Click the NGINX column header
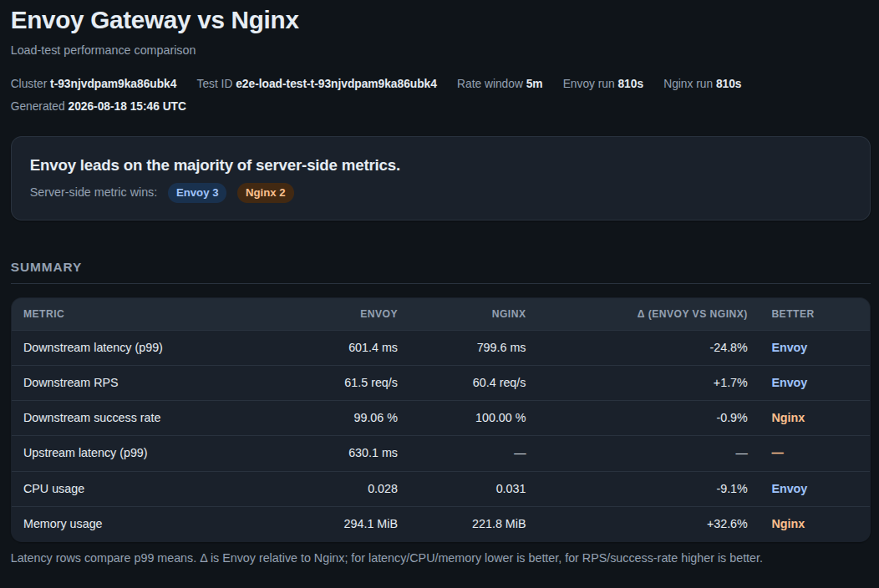 point(509,314)
